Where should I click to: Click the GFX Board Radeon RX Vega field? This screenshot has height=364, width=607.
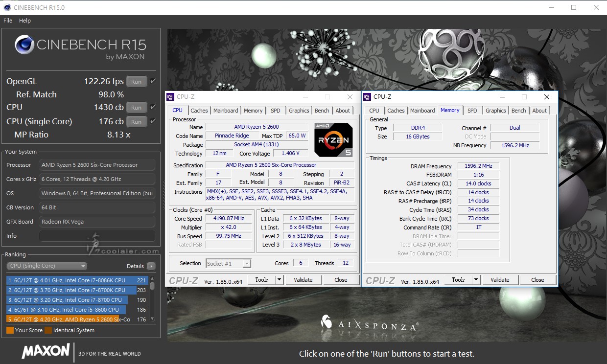point(97,222)
